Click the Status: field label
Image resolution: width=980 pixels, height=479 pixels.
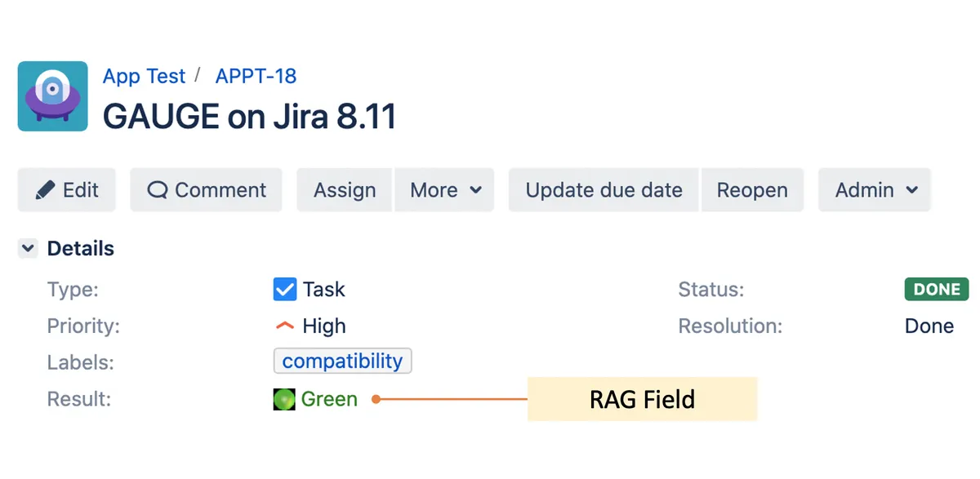coord(711,290)
